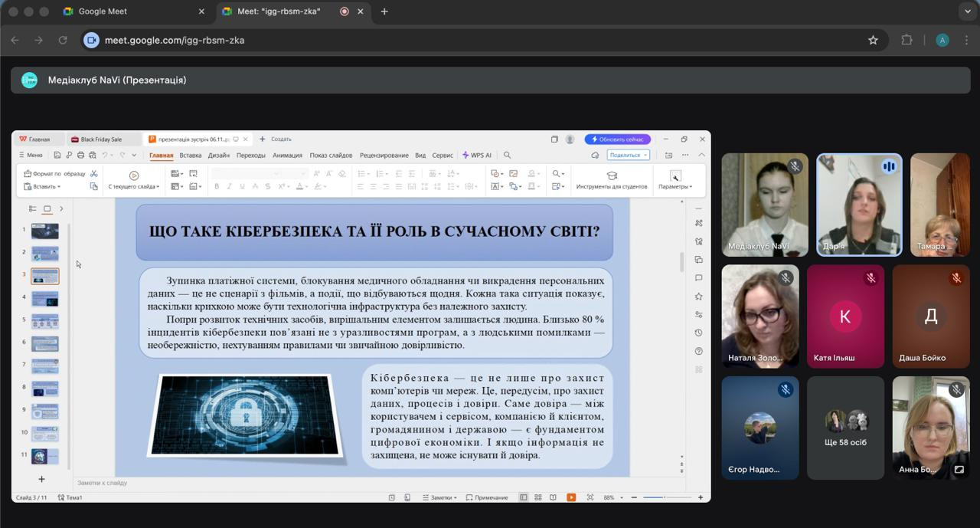Click the search magnifier beside WPS AI
Screen dimensions: 980x528
tap(507, 156)
